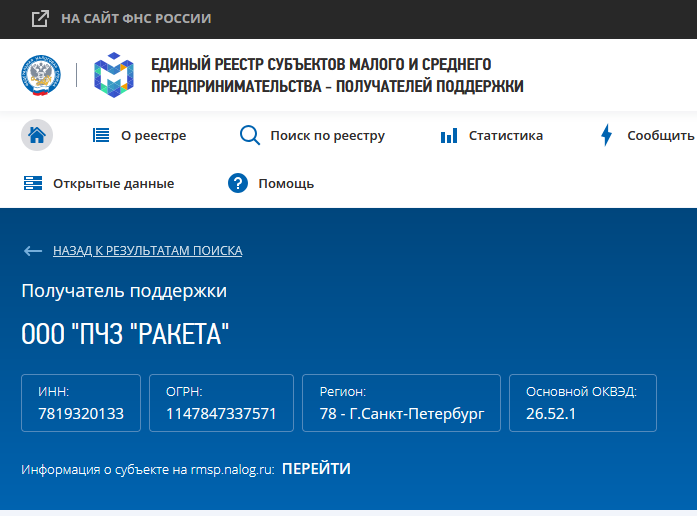Click the blue hexagonal M registry logo

[x=114, y=75]
